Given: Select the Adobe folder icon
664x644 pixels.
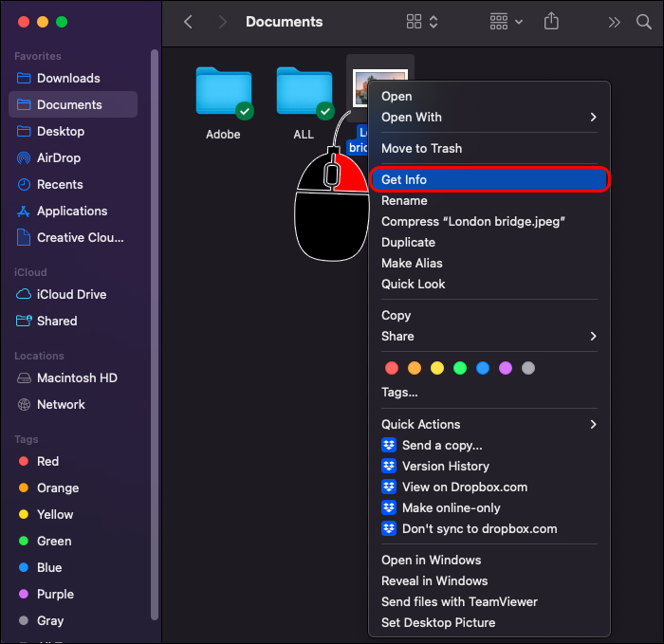Looking at the screenshot, I should pos(224,92).
